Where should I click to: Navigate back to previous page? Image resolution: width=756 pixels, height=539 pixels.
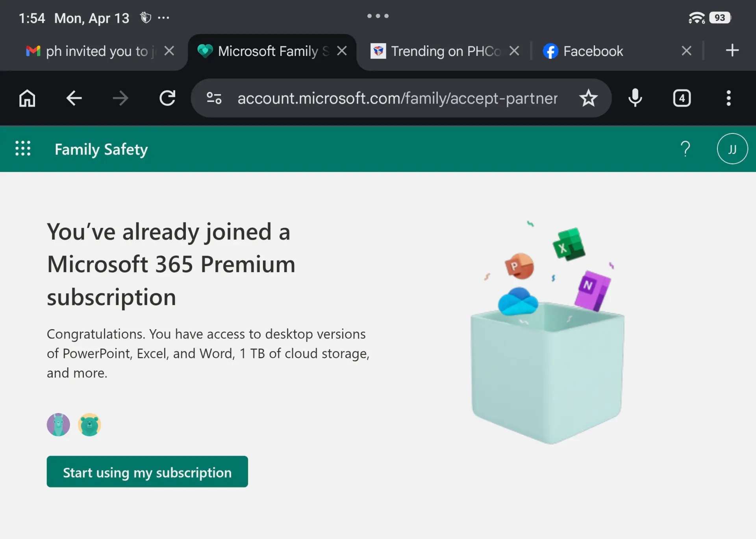74,98
